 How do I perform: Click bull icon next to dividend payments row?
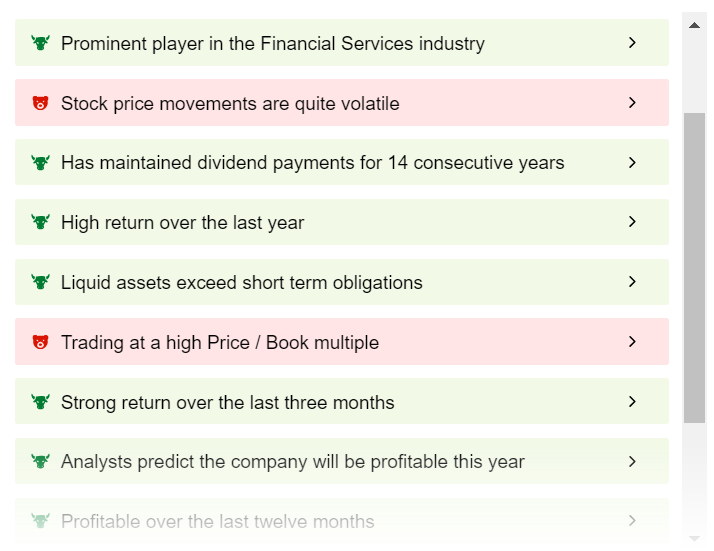(40, 162)
